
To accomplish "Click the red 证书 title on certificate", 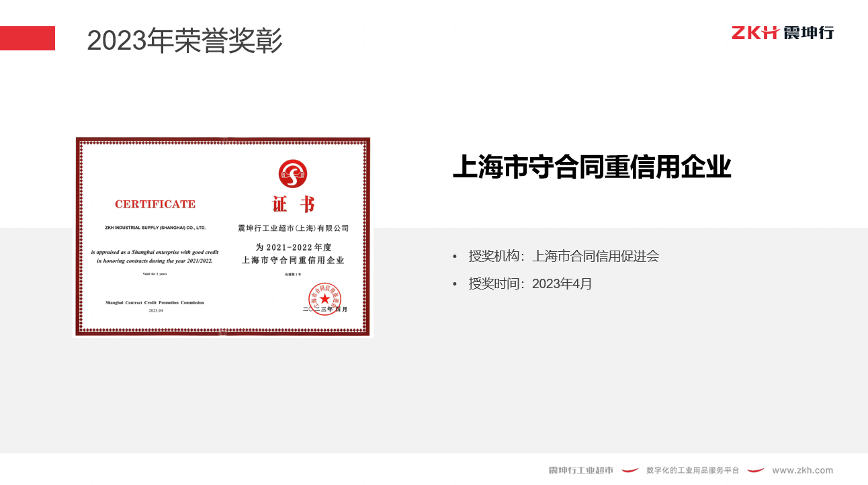I will (x=294, y=204).
